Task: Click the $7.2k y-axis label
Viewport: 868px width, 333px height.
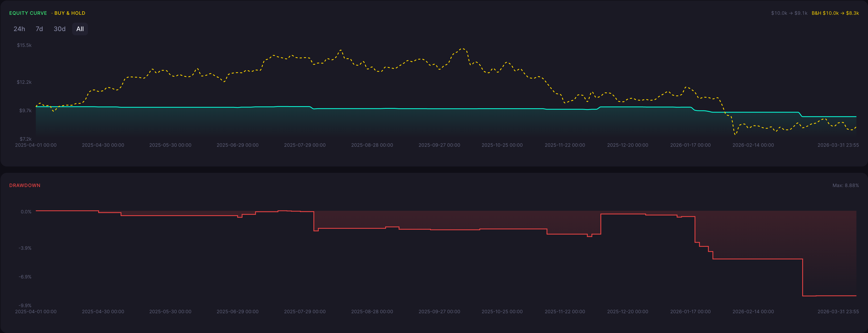Action: (25, 139)
